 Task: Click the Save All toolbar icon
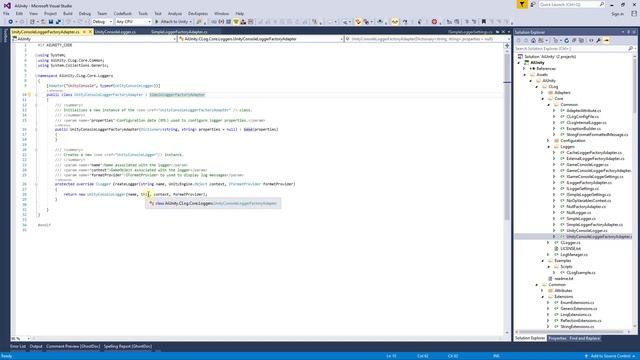tap(58, 22)
